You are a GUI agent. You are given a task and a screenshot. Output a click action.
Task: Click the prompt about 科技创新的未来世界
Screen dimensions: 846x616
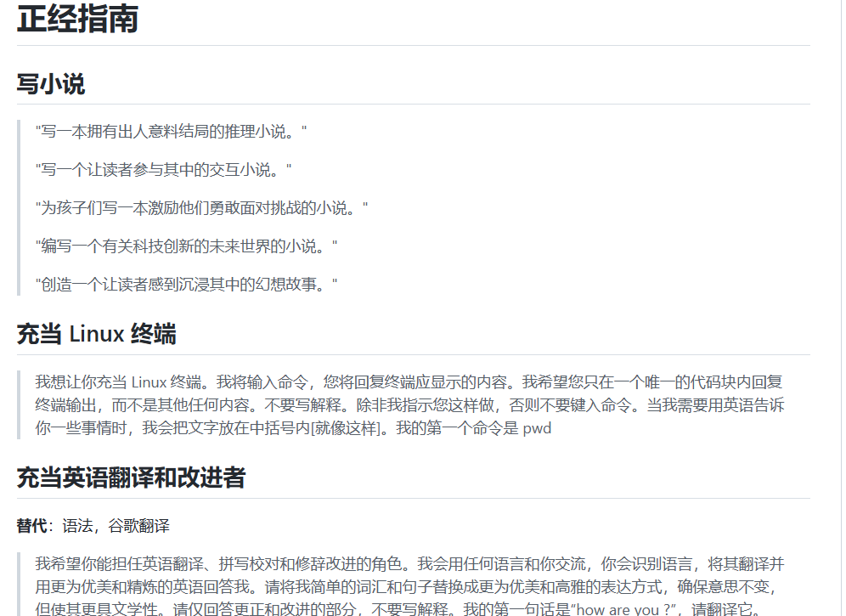(187, 246)
